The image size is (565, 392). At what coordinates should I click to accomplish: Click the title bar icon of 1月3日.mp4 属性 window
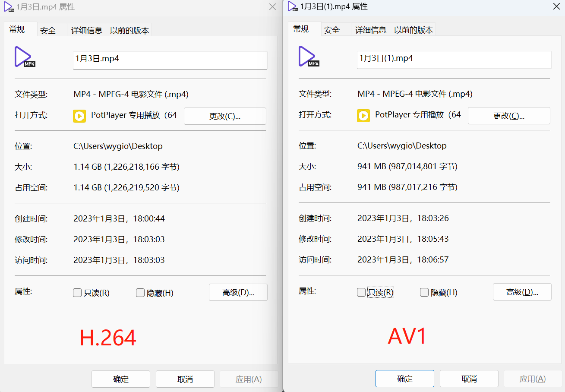point(8,7)
